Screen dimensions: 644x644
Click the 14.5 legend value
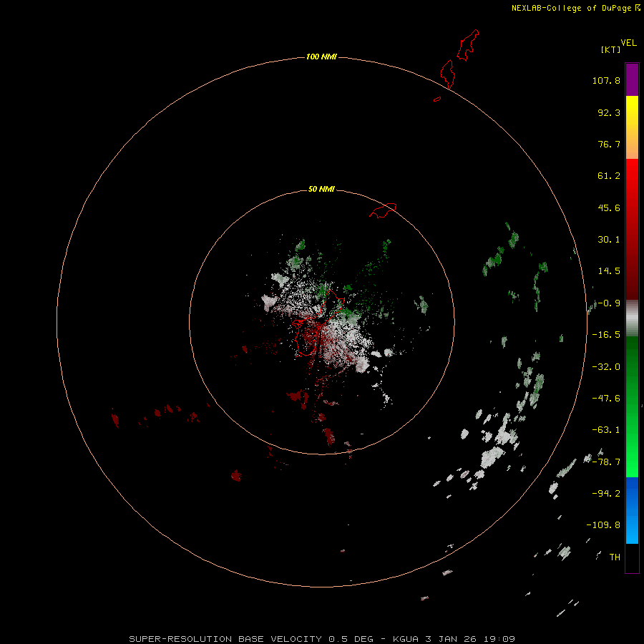coord(609,271)
